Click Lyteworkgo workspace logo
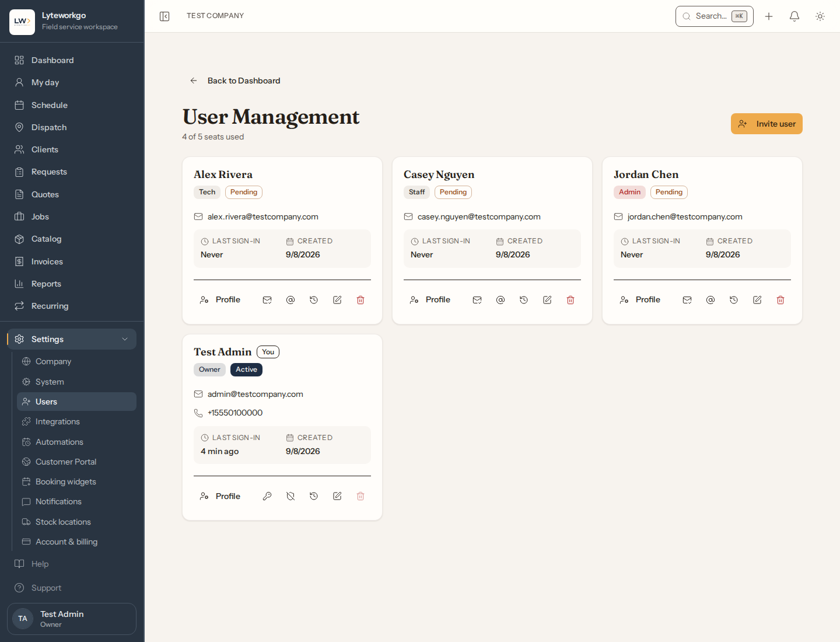 [22, 22]
